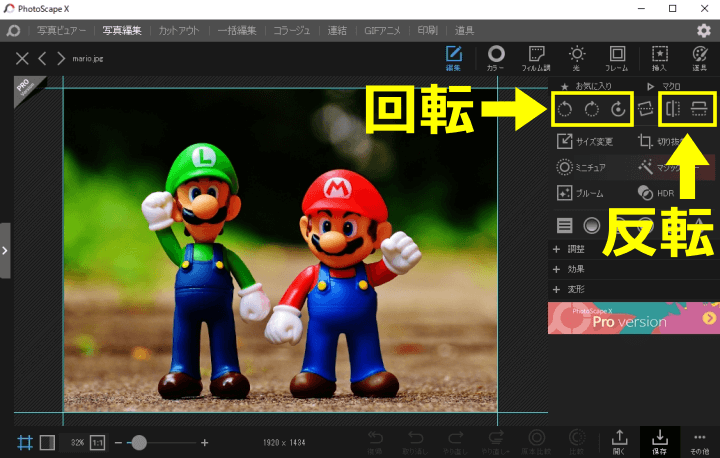Click the zoom slider handle
The height and width of the screenshot is (458, 720).
(x=139, y=443)
